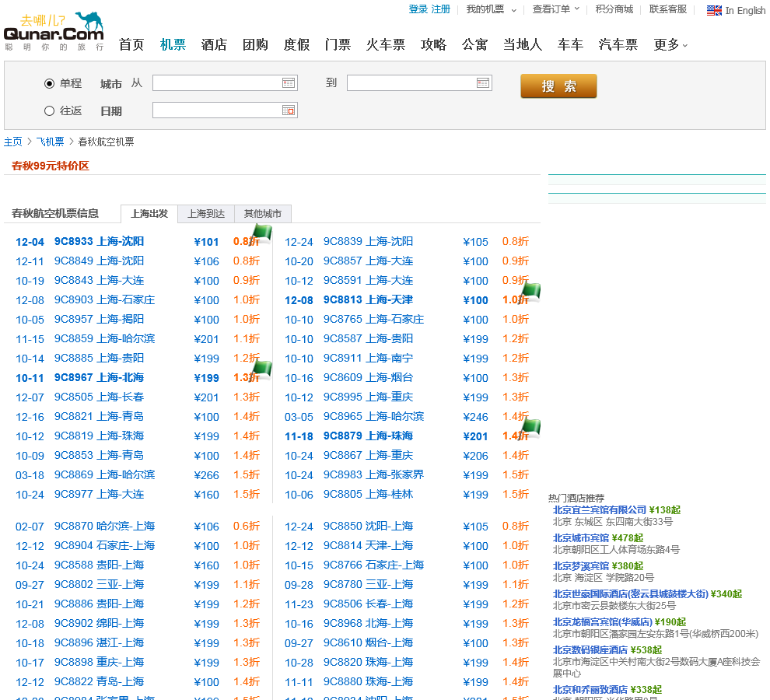Open the departure city picker icon

click(x=288, y=82)
